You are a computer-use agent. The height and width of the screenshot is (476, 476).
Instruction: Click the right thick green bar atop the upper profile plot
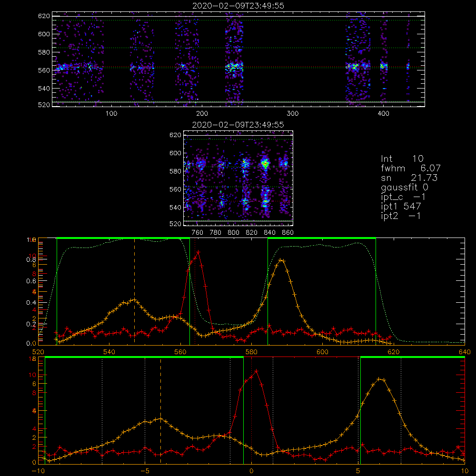tap(322, 238)
